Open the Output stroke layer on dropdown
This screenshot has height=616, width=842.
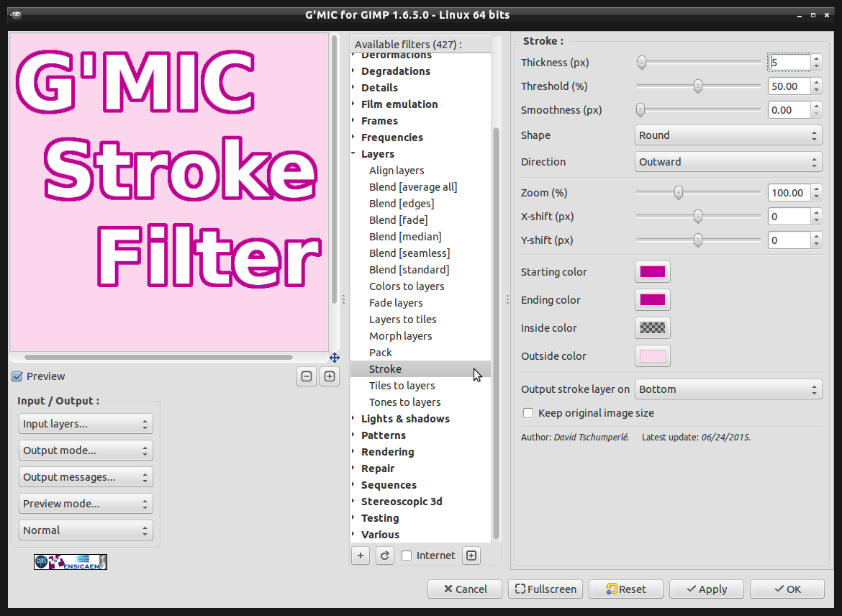tap(728, 389)
